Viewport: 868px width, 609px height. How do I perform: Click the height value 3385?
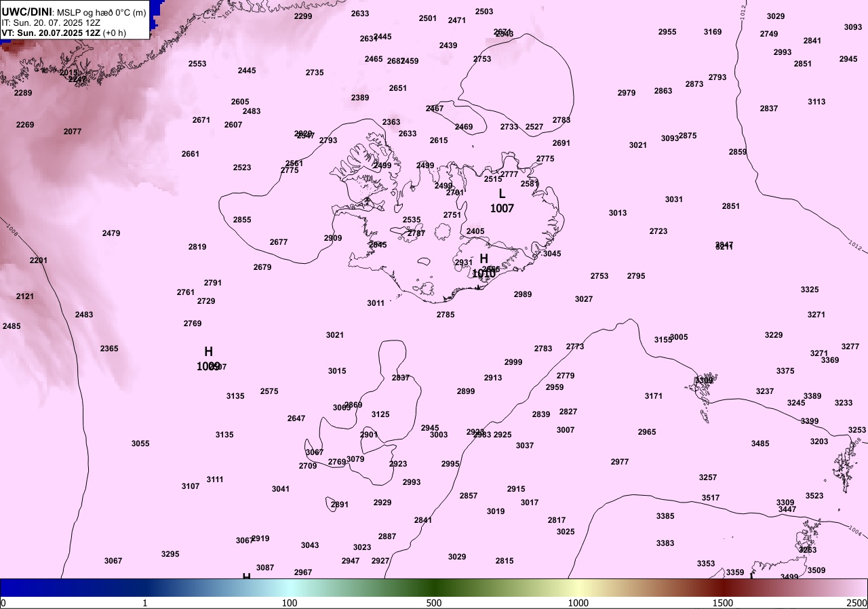tap(665, 516)
